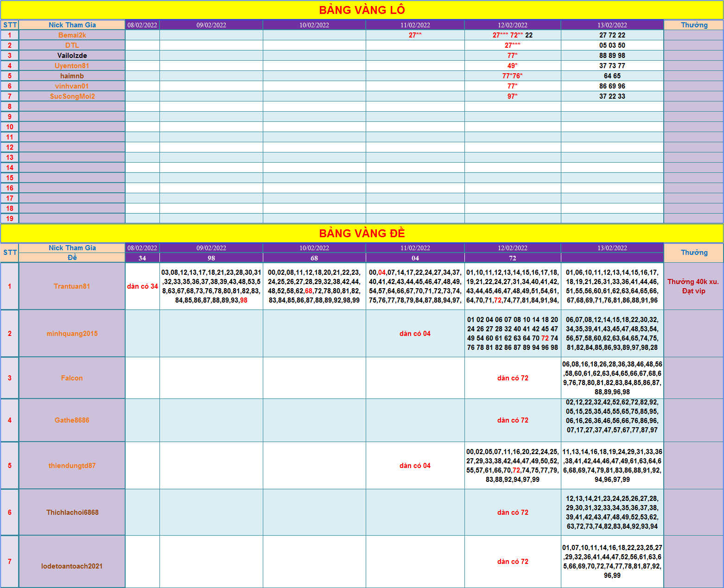The width and height of the screenshot is (724, 588).
Task: Open the DTL player name
Action: (72, 45)
